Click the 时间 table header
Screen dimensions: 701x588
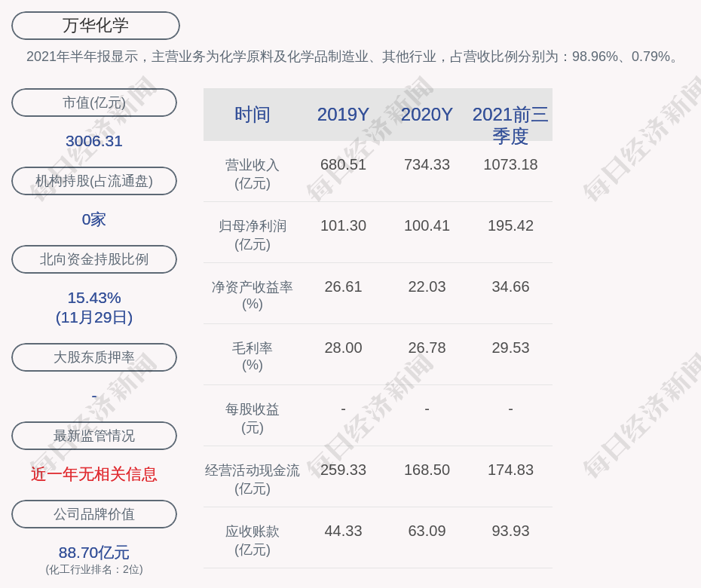click(253, 115)
